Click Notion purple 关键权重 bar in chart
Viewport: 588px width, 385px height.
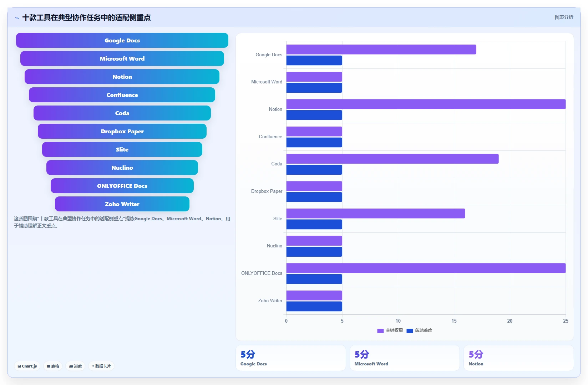[x=426, y=104]
